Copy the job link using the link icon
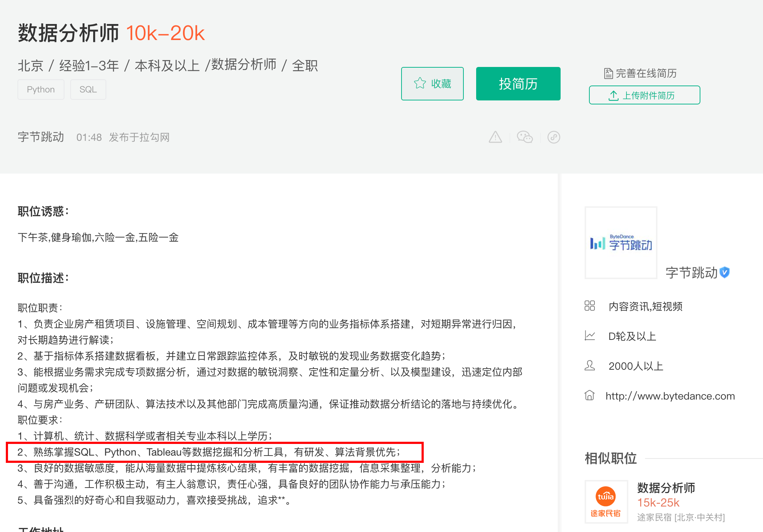This screenshot has width=763, height=532. coord(554,137)
